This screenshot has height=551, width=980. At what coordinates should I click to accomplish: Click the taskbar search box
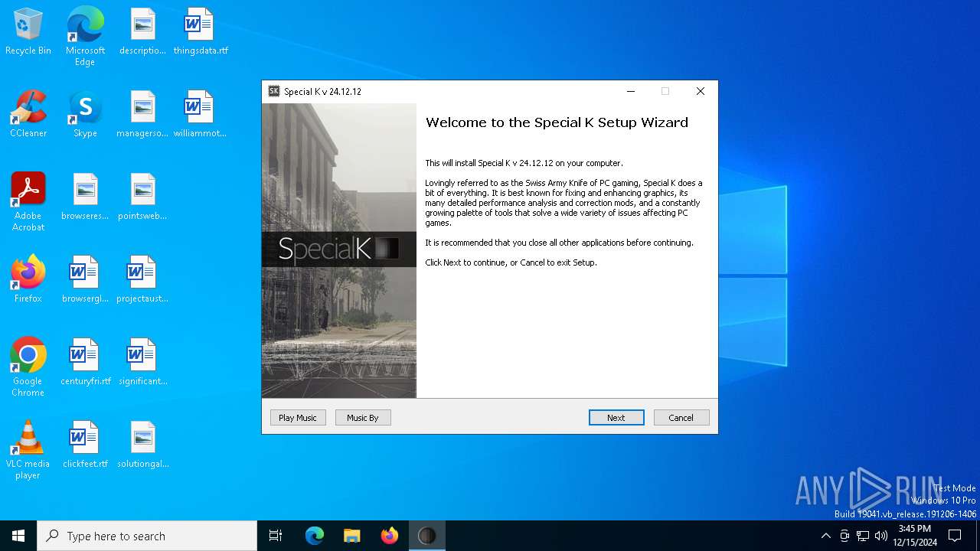coord(147,536)
